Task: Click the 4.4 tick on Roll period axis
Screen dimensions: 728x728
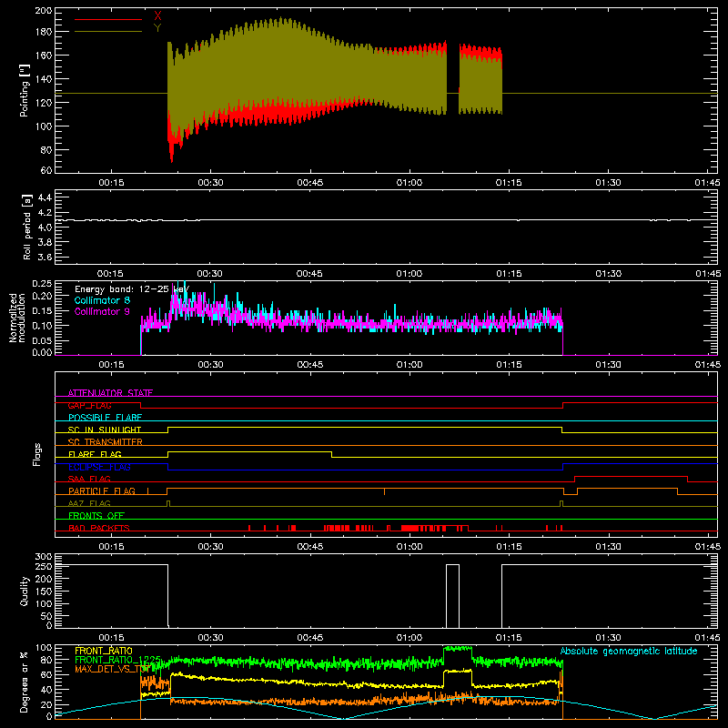Action: click(x=45, y=197)
